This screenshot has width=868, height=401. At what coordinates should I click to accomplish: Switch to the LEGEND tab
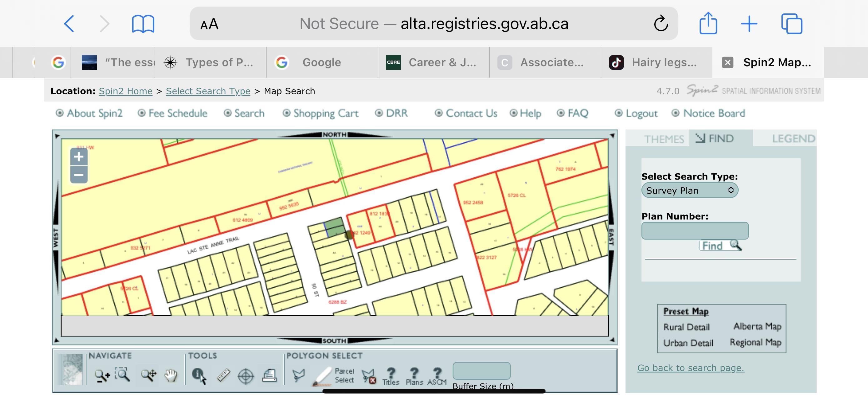pyautogui.click(x=793, y=139)
